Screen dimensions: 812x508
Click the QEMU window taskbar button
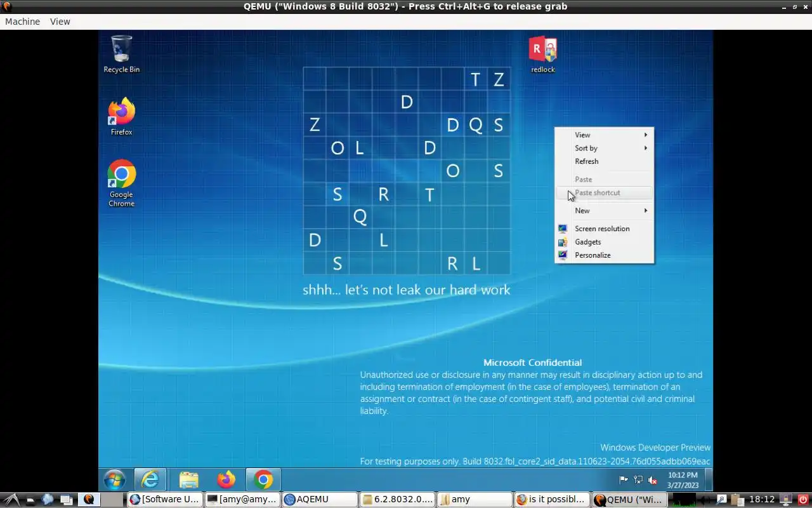pyautogui.click(x=629, y=500)
